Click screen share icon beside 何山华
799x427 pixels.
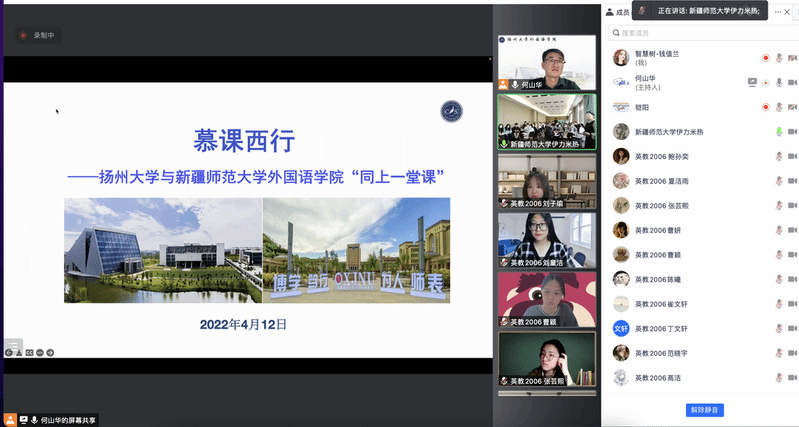click(x=752, y=82)
